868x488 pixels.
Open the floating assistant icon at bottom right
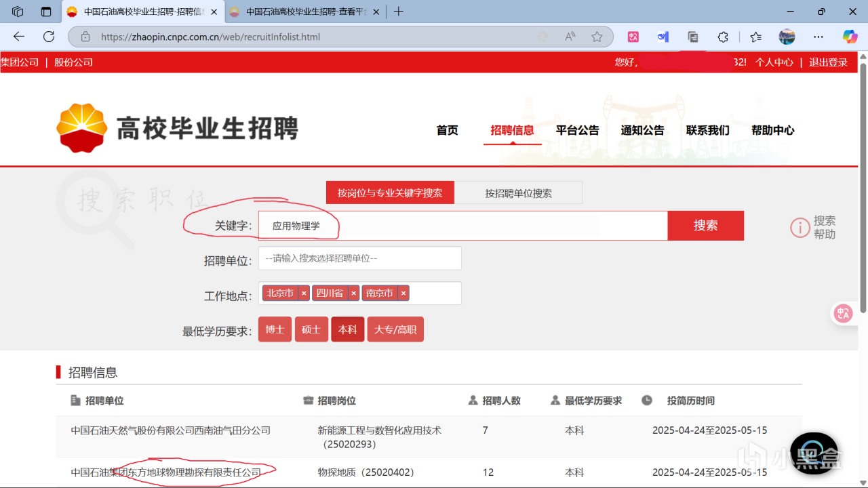[814, 453]
